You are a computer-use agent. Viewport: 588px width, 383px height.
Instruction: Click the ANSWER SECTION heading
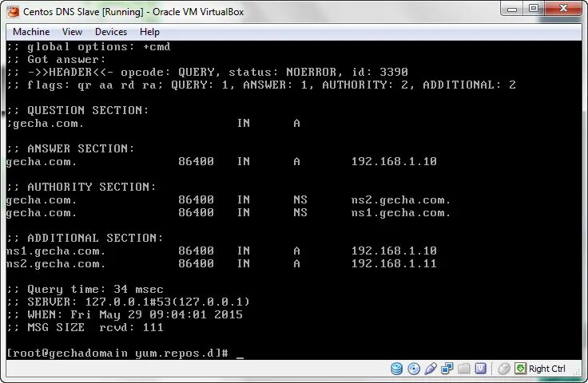click(x=70, y=148)
